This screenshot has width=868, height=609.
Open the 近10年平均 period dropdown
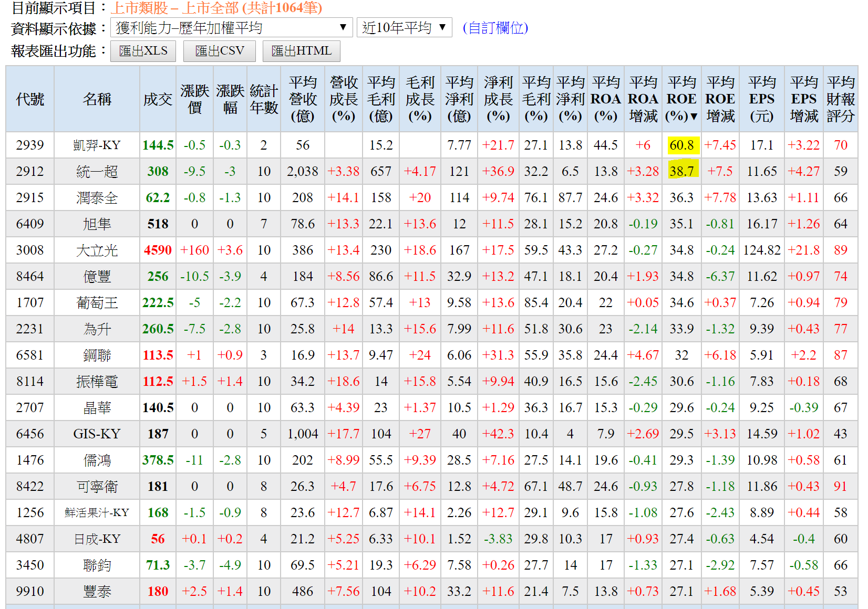pyautogui.click(x=404, y=27)
